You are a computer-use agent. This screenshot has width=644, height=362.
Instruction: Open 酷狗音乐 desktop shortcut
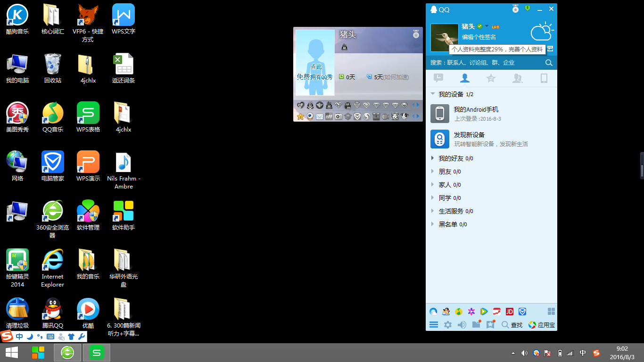point(17,19)
